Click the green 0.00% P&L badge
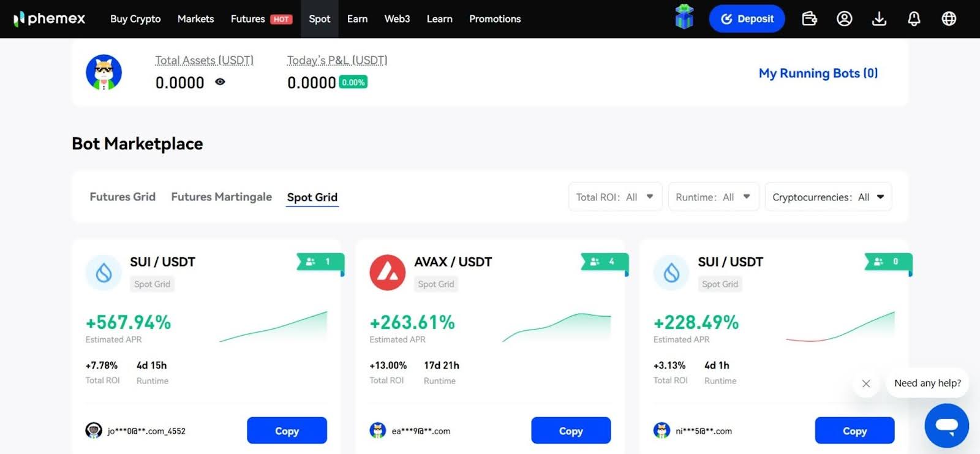Screen dimensions: 980x454 tap(353, 82)
